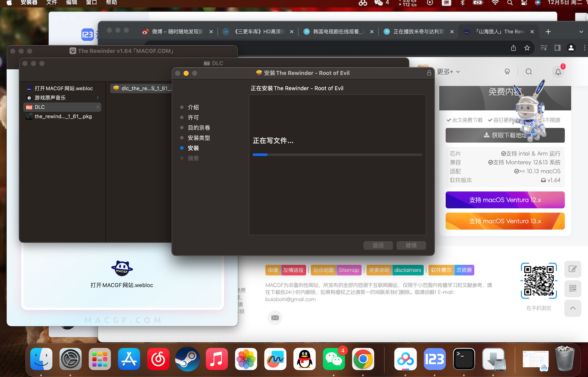Open the disclaimers link
This screenshot has width=588, height=377.
[408, 270]
